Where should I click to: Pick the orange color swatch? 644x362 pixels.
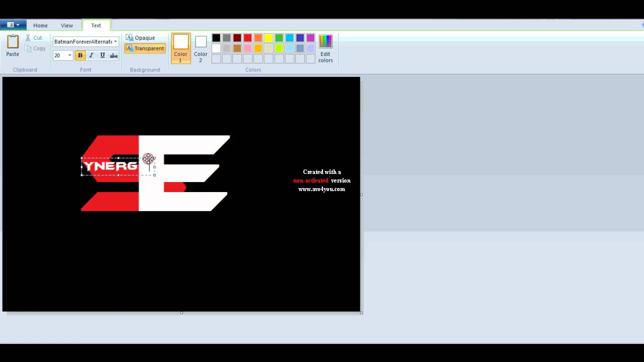pyautogui.click(x=258, y=38)
